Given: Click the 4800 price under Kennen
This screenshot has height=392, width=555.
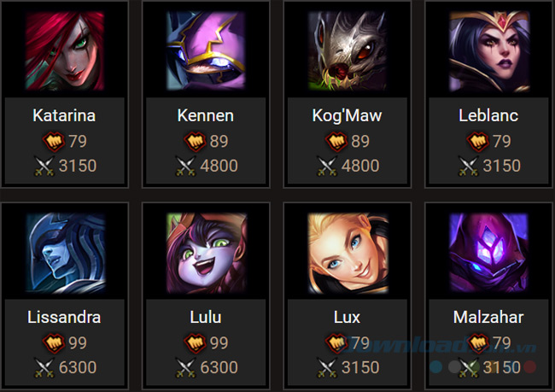Looking at the screenshot, I should (x=219, y=166).
